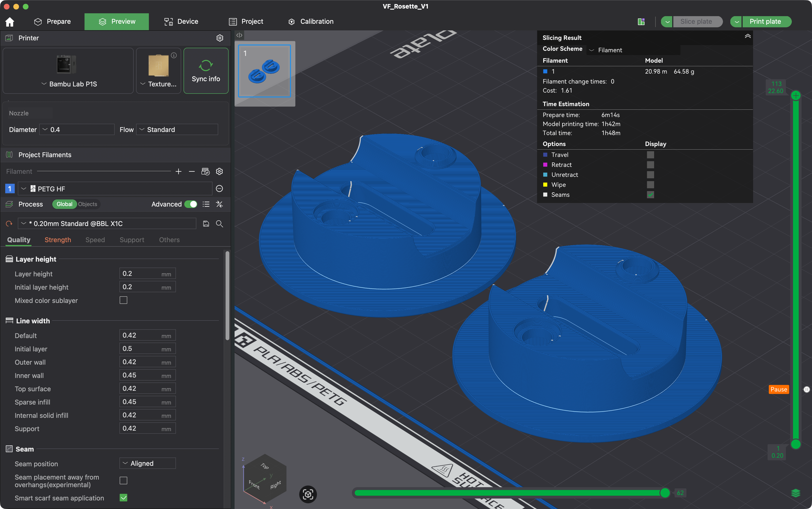Reset view with the perspective cube icon

pyautogui.click(x=308, y=494)
